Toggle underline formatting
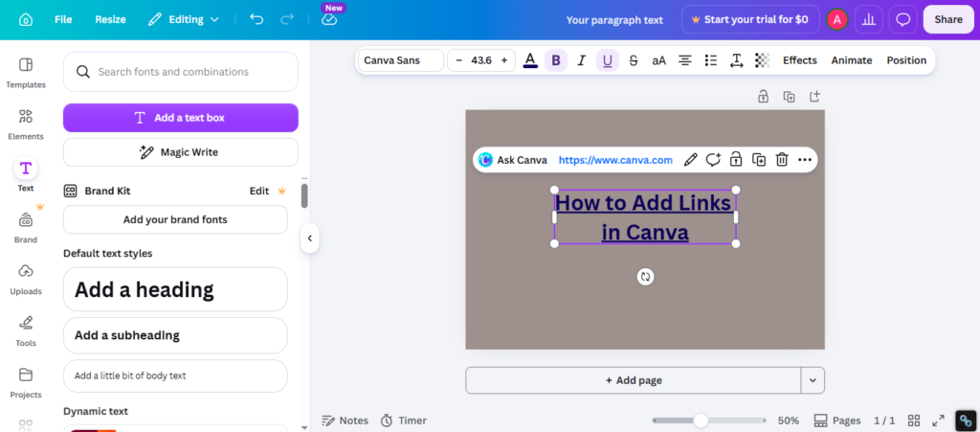Viewport: 980px width, 432px height. [x=608, y=60]
